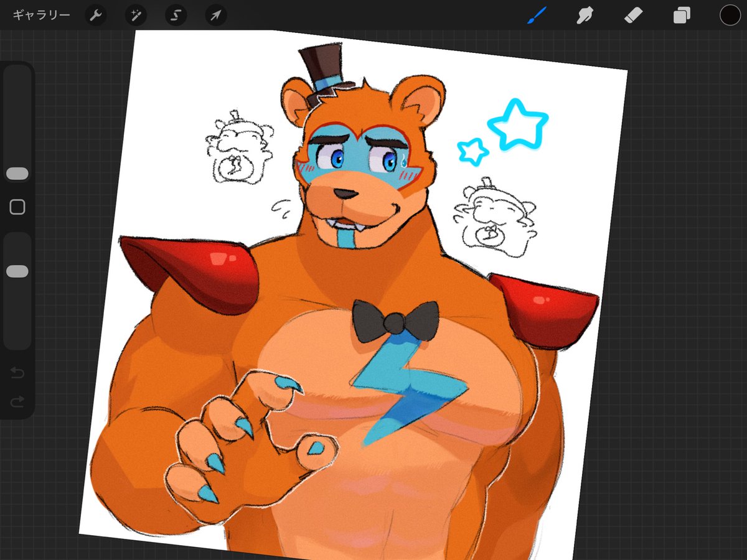The height and width of the screenshot is (560, 747).
Task: Open the Actions wrench menu
Action: pos(96,15)
